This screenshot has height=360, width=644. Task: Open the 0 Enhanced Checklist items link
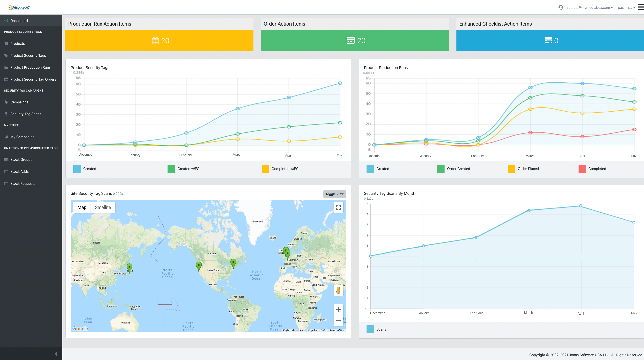(x=556, y=41)
